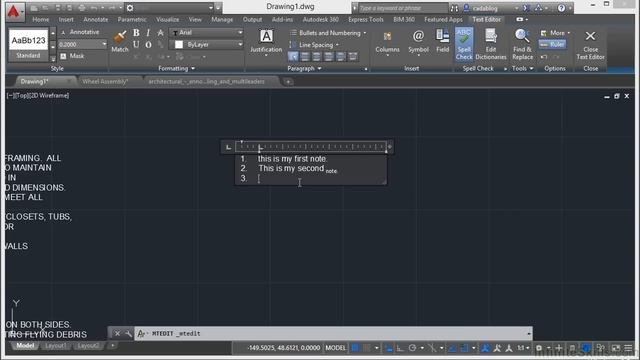Image resolution: width=640 pixels, height=360 pixels.
Task: Click the workspace gear icon in title bar
Action: click(x=130, y=8)
